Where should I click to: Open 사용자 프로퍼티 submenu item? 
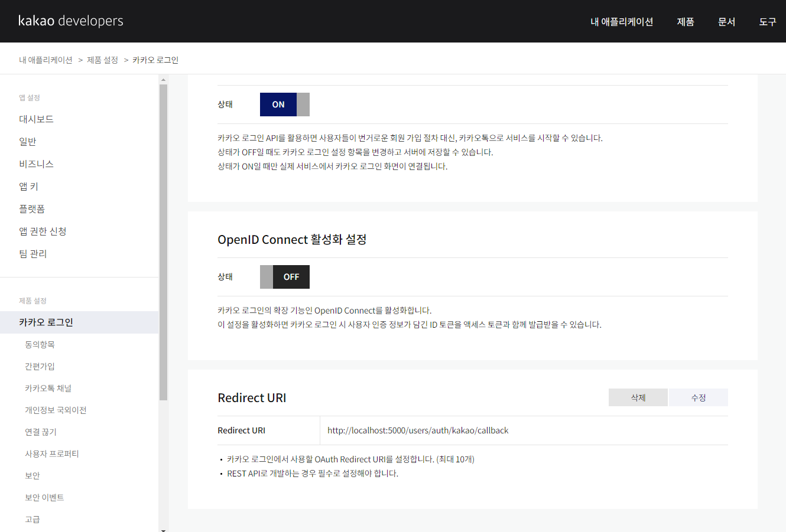52,454
